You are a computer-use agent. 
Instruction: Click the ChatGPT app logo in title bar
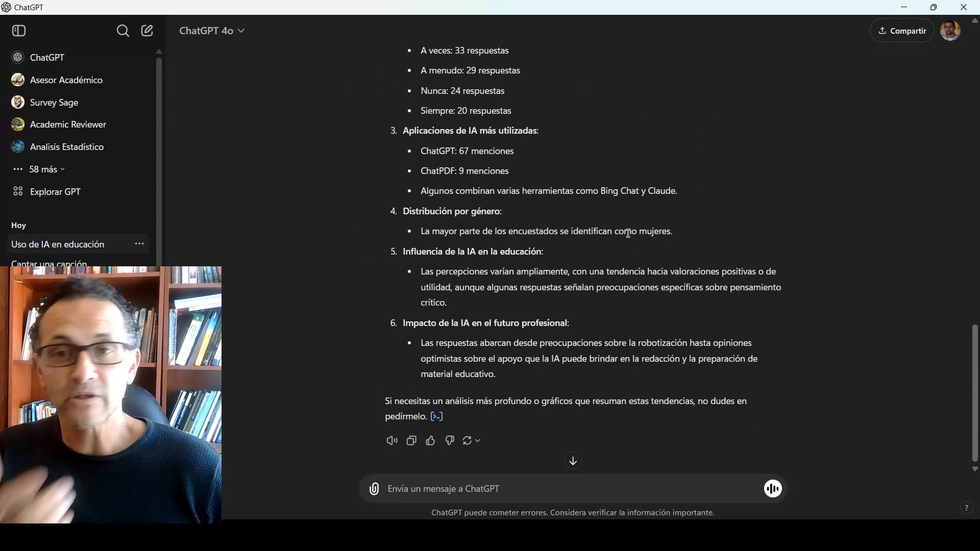click(6, 7)
